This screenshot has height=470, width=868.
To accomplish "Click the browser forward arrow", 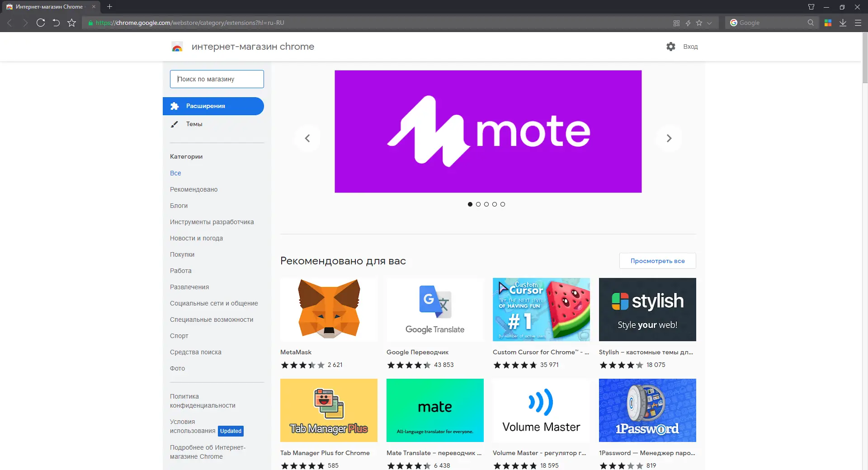I will (25, 23).
